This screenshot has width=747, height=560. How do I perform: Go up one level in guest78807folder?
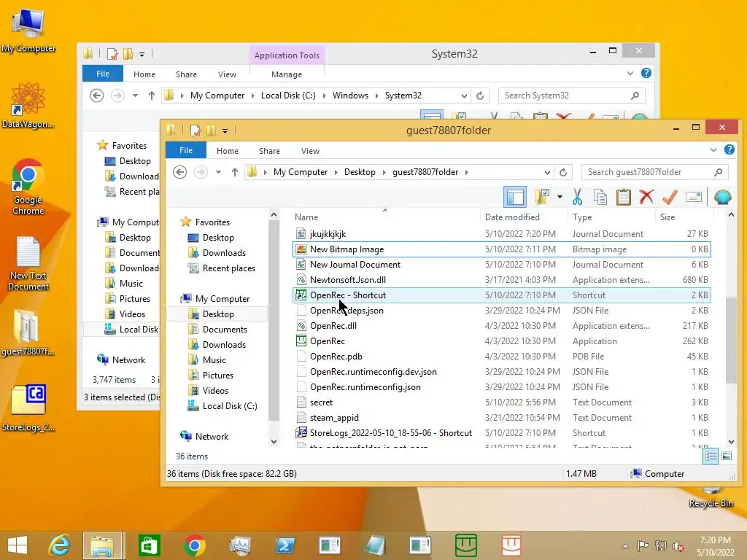point(234,172)
